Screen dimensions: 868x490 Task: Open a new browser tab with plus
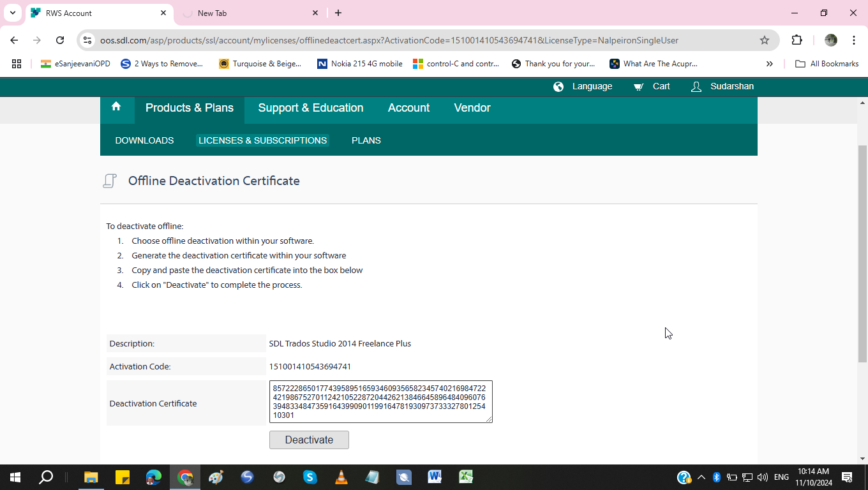338,13
